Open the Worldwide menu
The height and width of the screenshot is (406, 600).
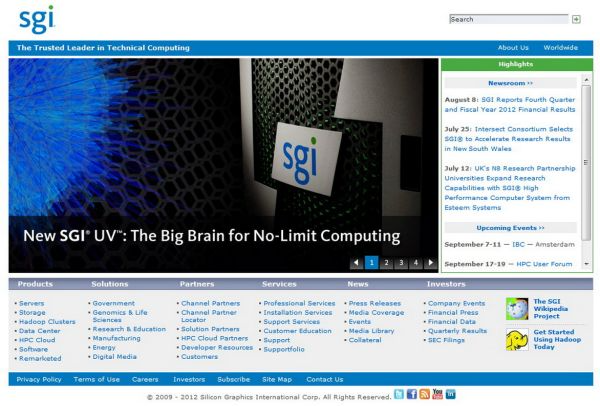coord(561,48)
